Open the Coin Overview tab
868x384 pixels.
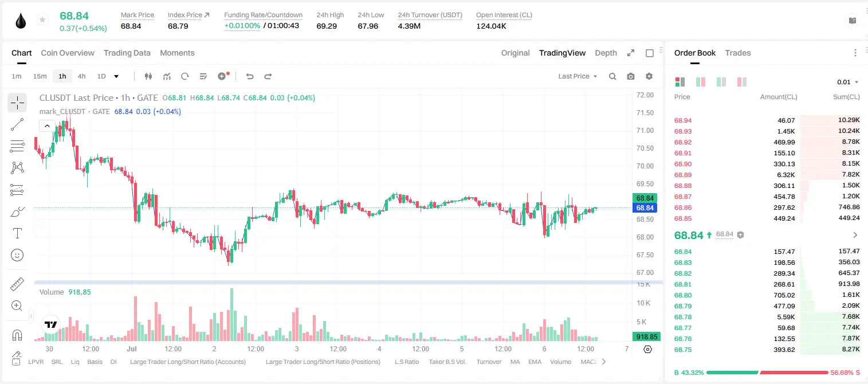pos(68,53)
